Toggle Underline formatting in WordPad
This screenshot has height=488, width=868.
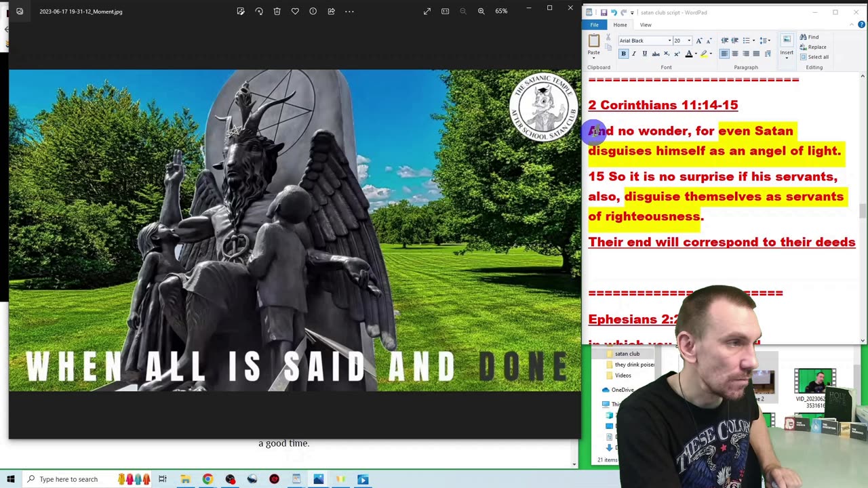[644, 54]
